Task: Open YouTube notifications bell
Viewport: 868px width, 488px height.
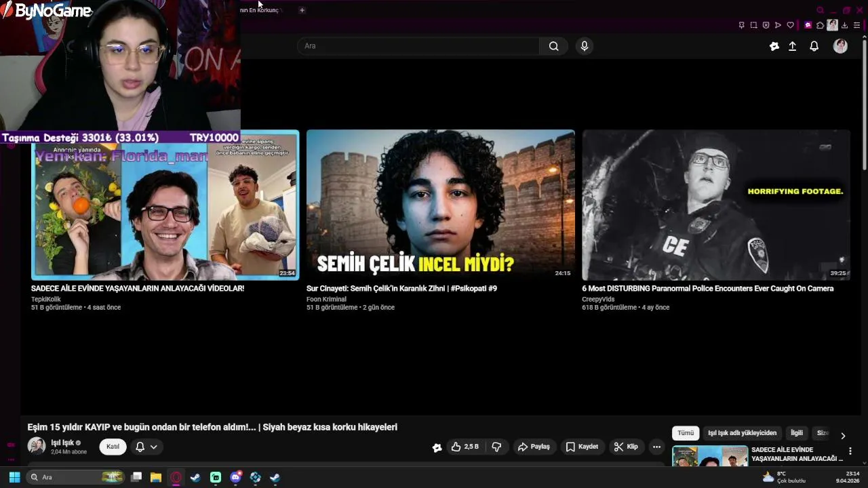Action: 814,46
